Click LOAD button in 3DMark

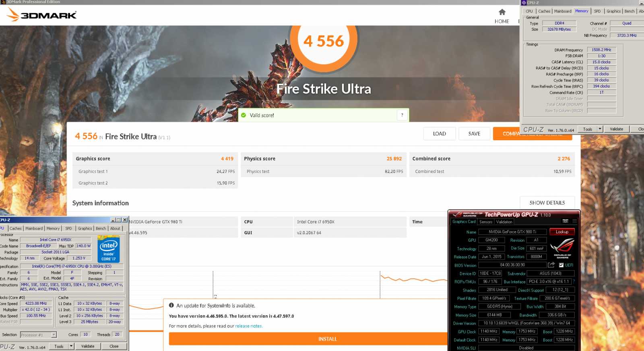[x=440, y=134]
